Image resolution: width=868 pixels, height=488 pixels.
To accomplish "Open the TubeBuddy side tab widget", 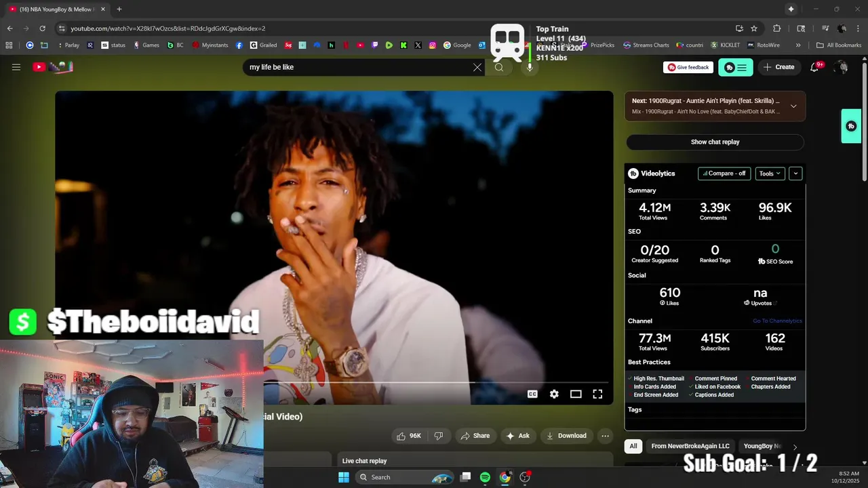I will (851, 126).
